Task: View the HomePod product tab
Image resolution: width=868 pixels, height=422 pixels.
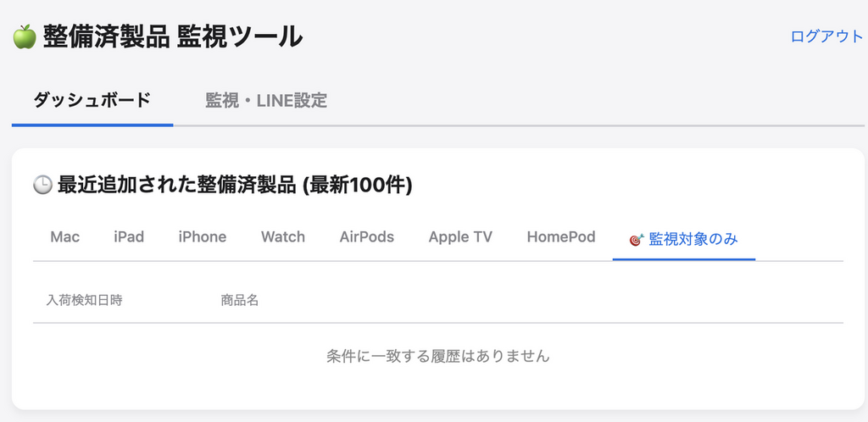Action: point(560,237)
